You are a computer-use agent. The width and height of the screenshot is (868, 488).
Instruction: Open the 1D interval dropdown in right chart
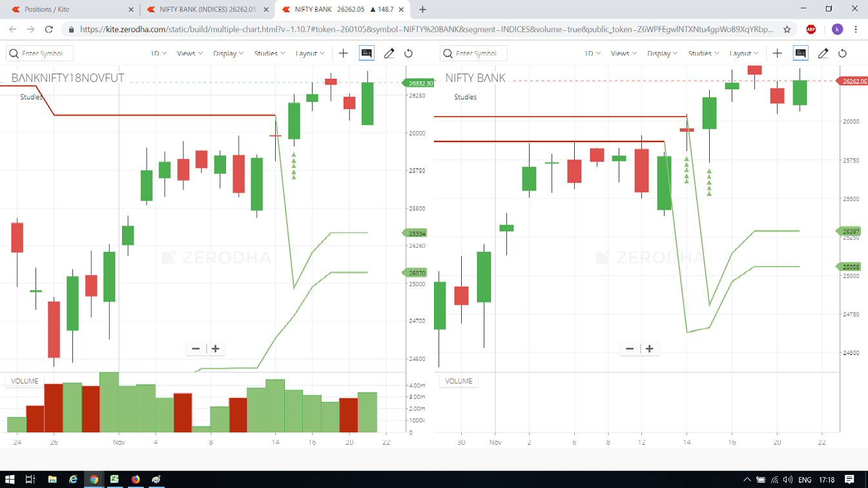592,54
